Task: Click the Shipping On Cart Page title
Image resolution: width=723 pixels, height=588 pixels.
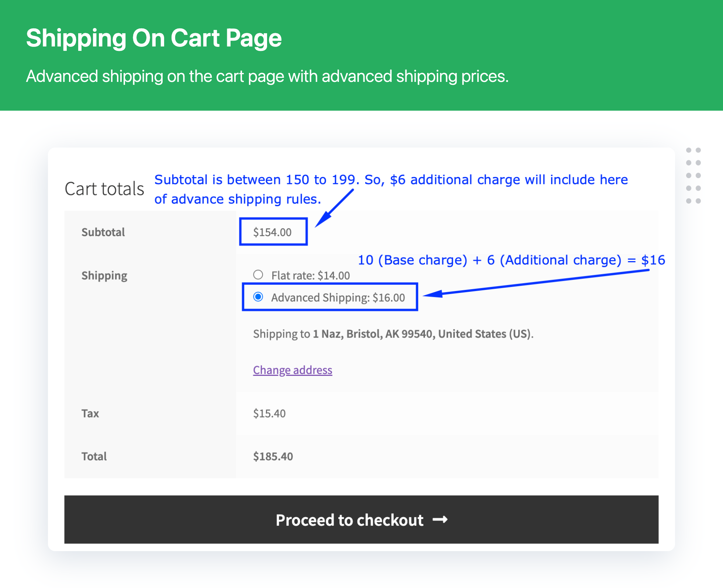Action: click(154, 38)
